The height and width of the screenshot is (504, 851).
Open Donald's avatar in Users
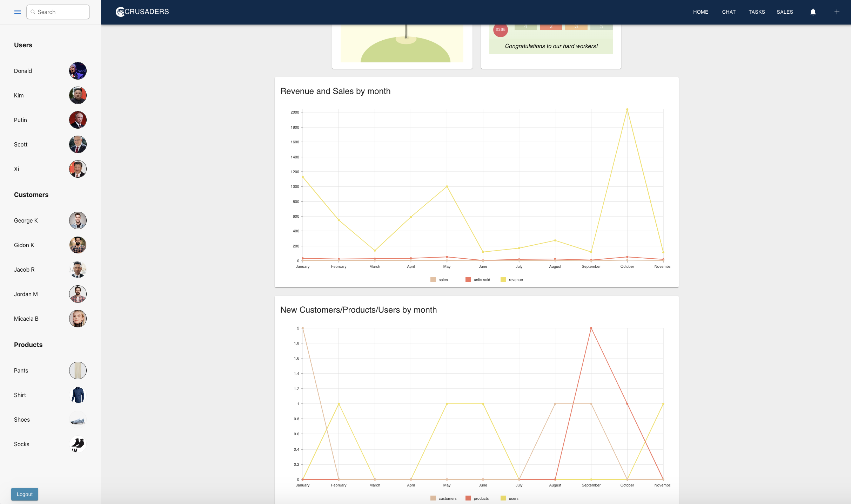click(78, 71)
